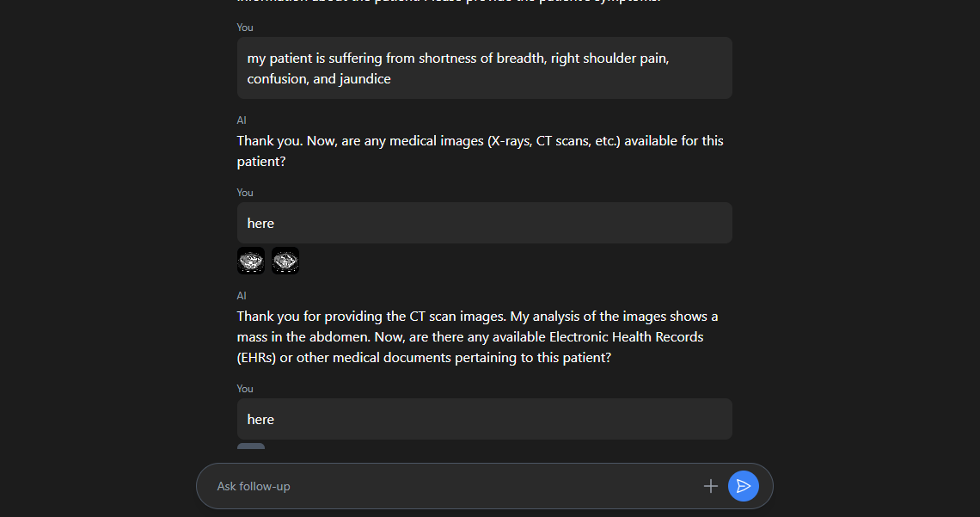Click the partially visible attachment at the bottom
980x517 pixels.
tap(250, 446)
